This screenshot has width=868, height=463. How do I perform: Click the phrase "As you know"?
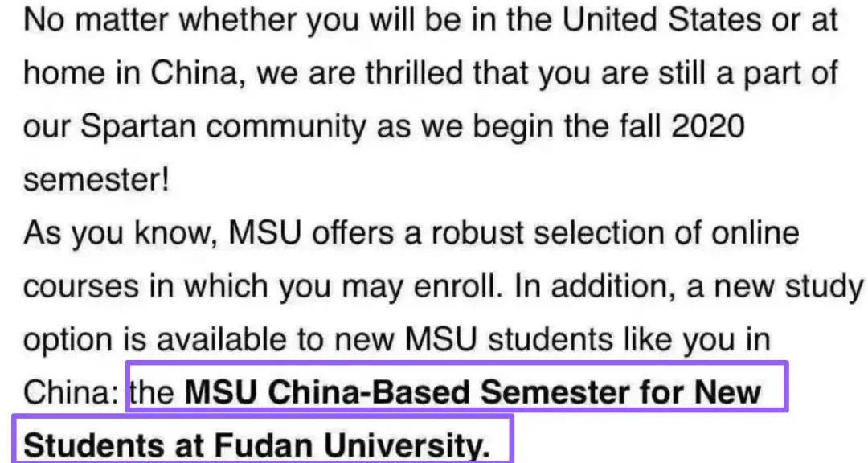coord(121,233)
